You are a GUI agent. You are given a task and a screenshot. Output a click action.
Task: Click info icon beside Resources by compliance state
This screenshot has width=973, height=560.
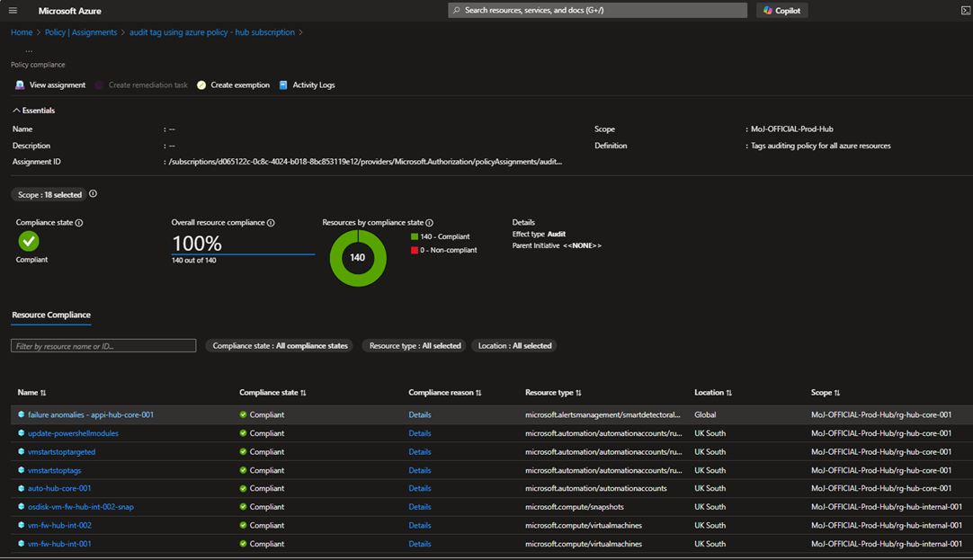coord(430,223)
